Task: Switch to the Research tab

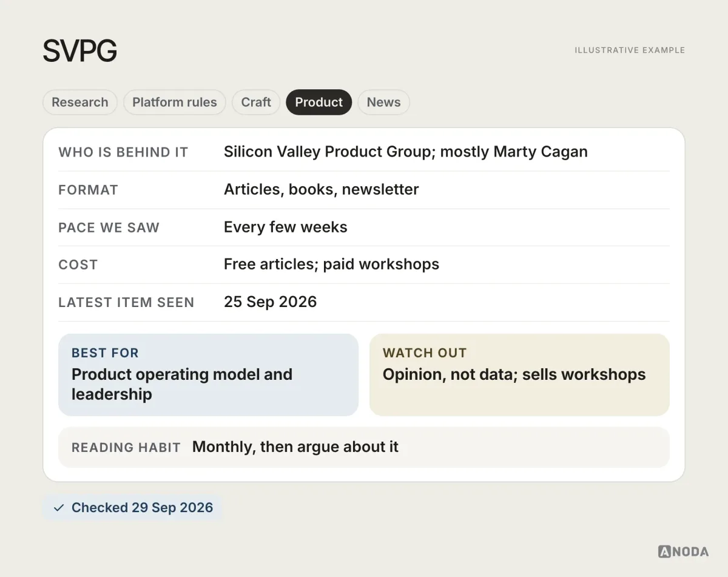Action: 79,102
